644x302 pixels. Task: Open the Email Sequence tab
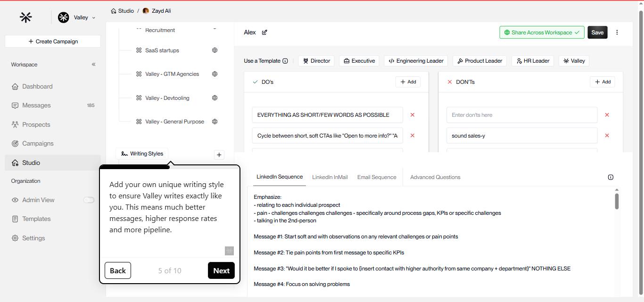(377, 177)
